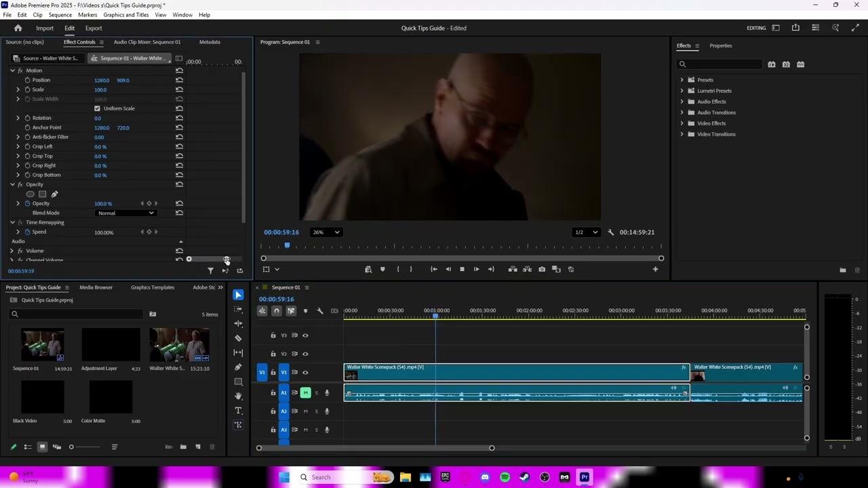Viewport: 868px width, 488px height.
Task: Click filter properties icon in Effect Controls
Action: click(210, 270)
